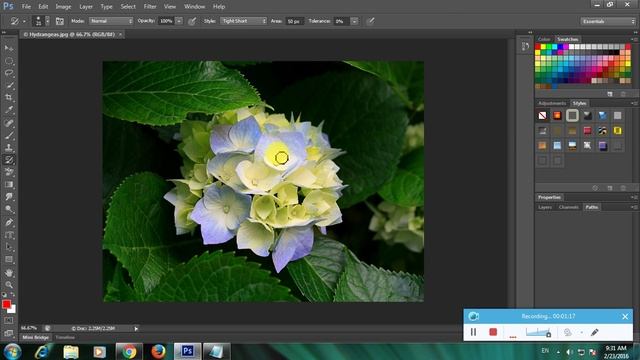Select the Lasso tool
This screenshot has height=360, width=640.
[x=9, y=73]
